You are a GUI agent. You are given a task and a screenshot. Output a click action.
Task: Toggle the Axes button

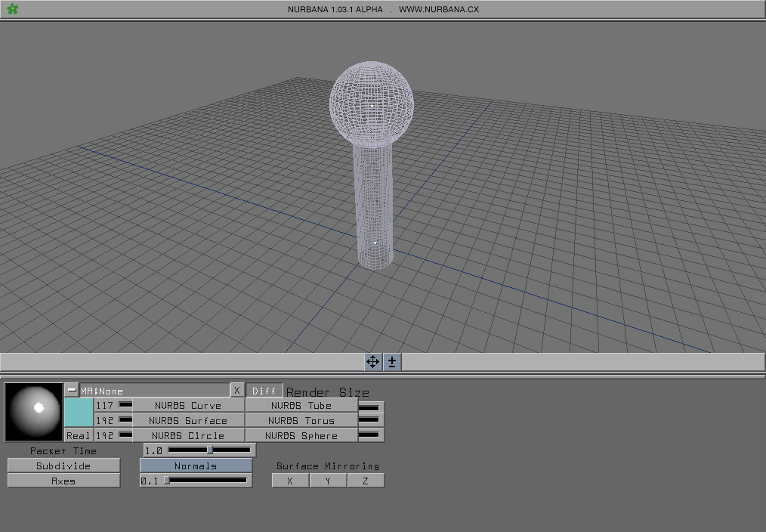(x=63, y=481)
